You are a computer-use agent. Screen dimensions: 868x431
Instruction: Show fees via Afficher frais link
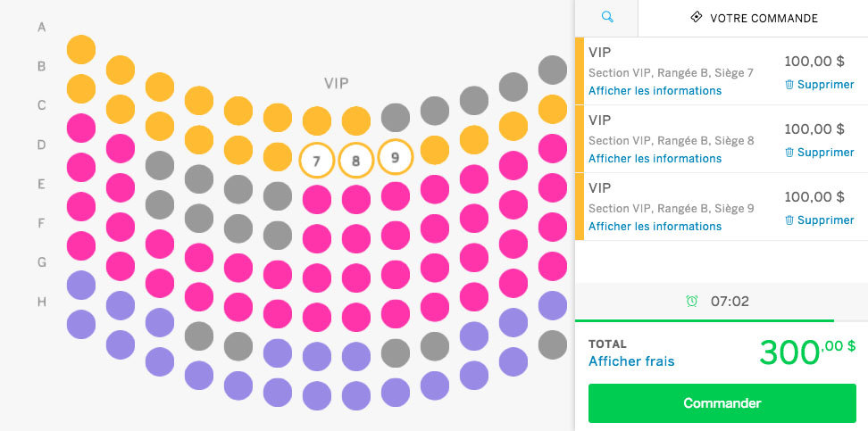tap(631, 361)
